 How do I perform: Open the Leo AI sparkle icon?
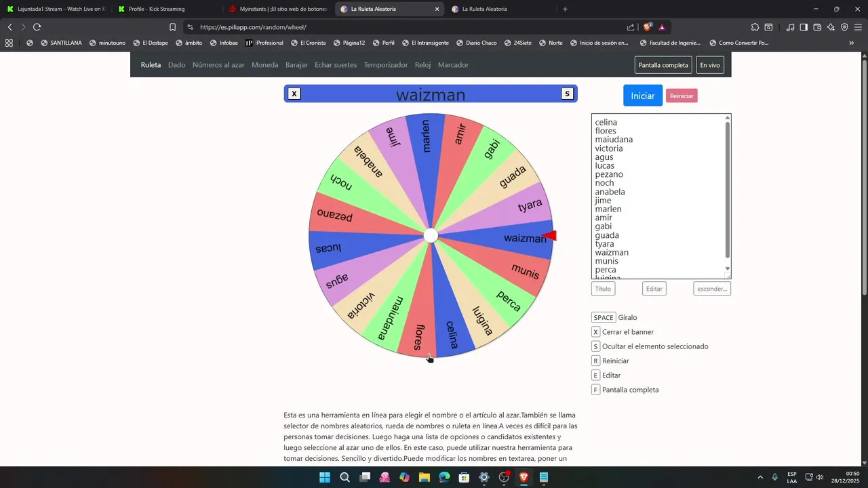point(831,27)
